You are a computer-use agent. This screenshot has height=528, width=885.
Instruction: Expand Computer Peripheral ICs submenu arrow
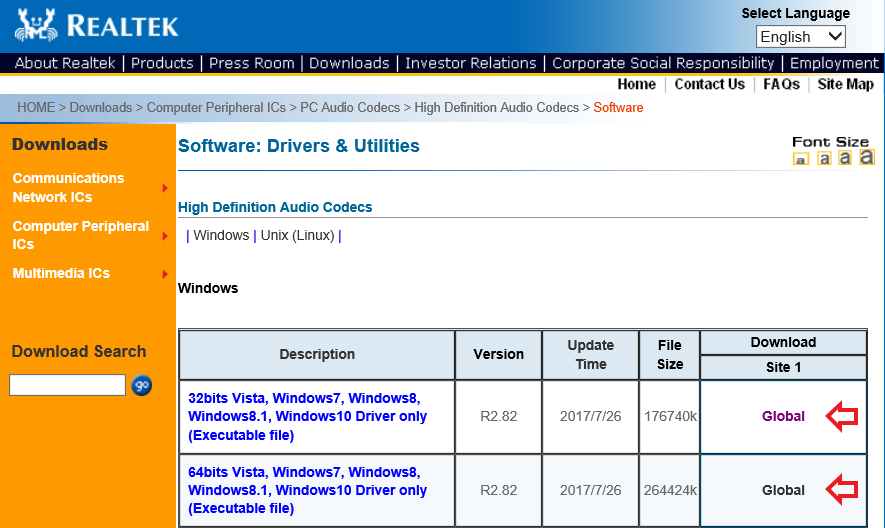click(x=165, y=236)
